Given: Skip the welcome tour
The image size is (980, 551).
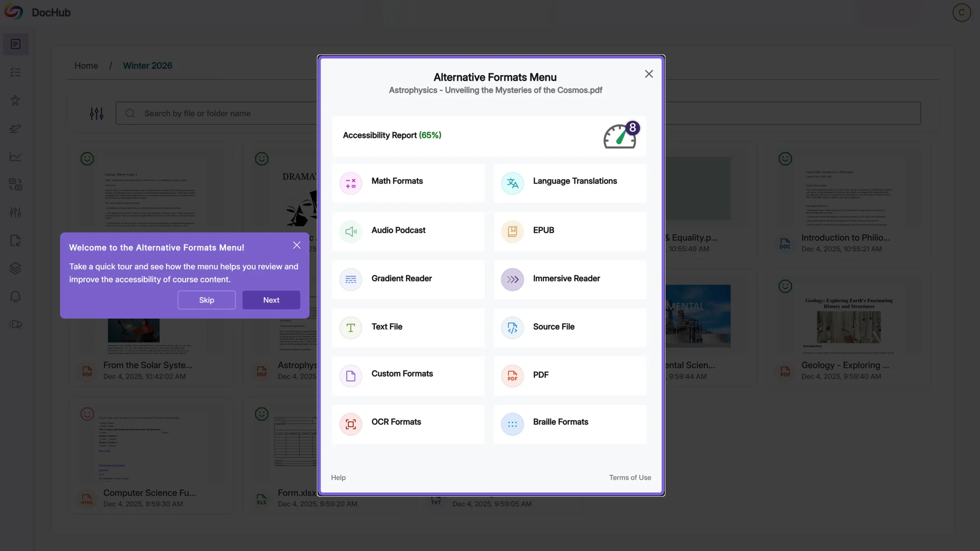Looking at the screenshot, I should click(206, 300).
